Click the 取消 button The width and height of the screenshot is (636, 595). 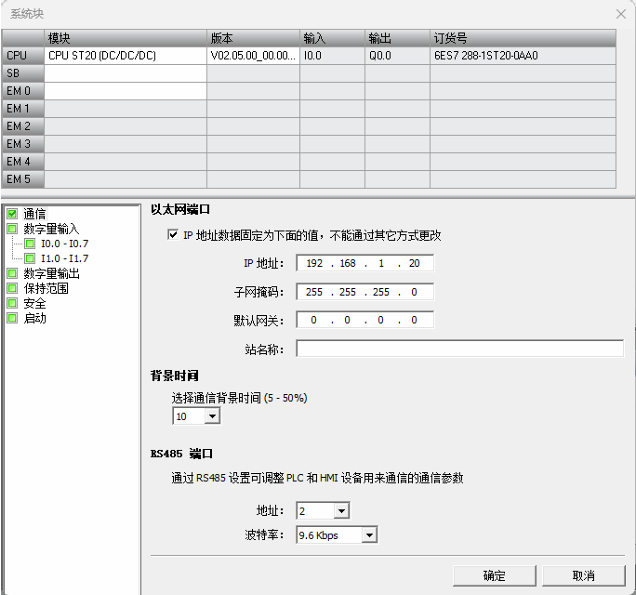(584, 576)
